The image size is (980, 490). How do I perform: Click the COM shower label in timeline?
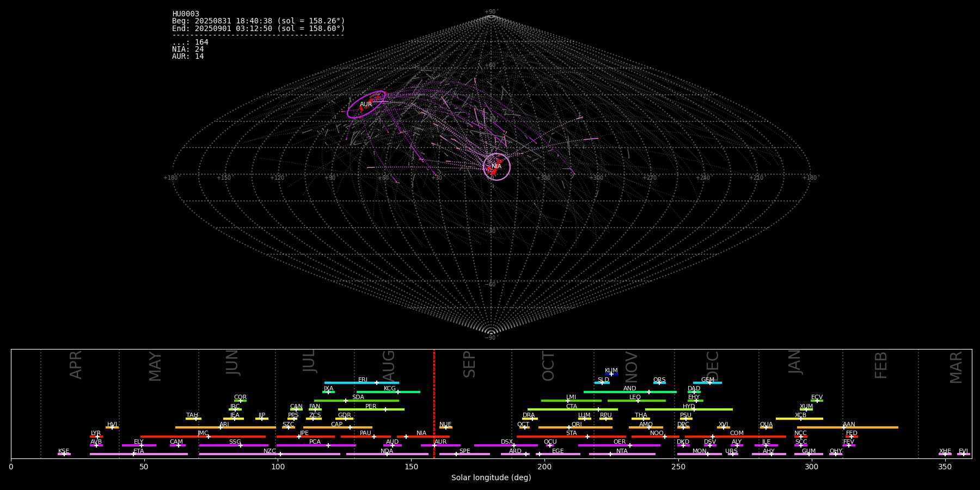[737, 433]
